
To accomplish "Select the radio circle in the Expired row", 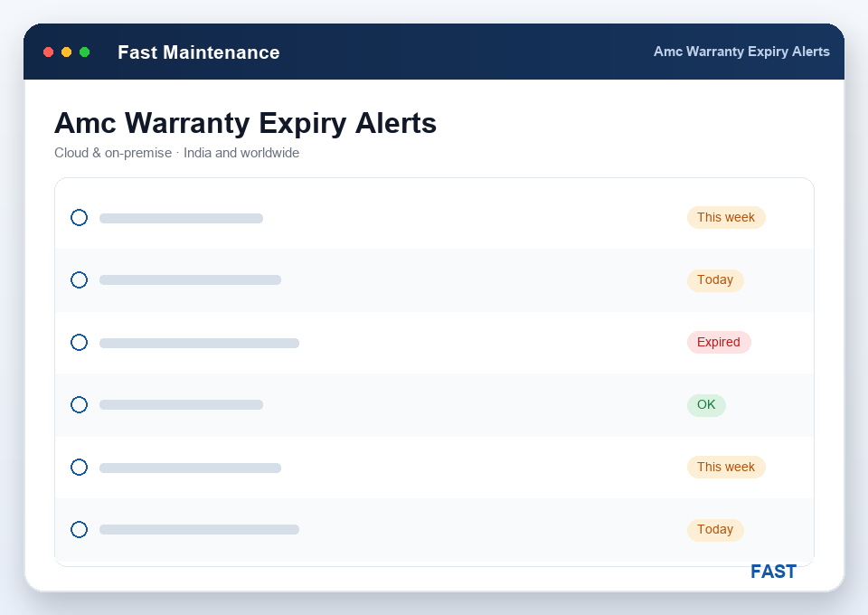I will 80,342.
